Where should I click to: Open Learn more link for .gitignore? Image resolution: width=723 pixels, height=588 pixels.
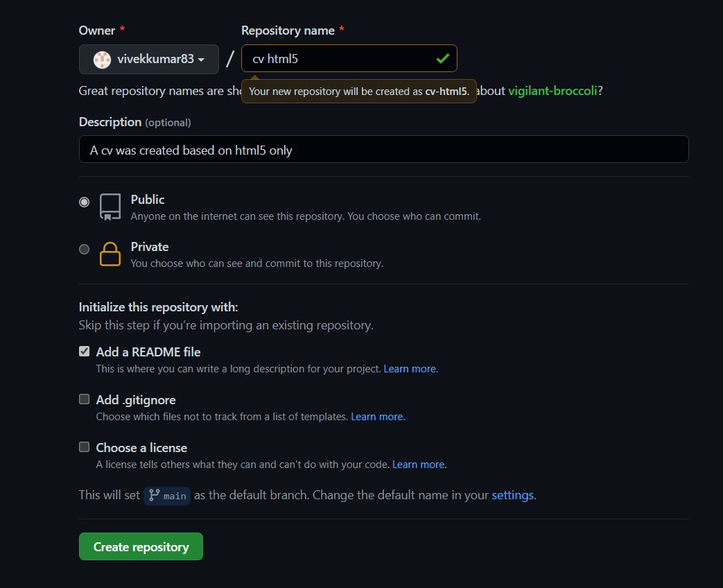(x=377, y=417)
